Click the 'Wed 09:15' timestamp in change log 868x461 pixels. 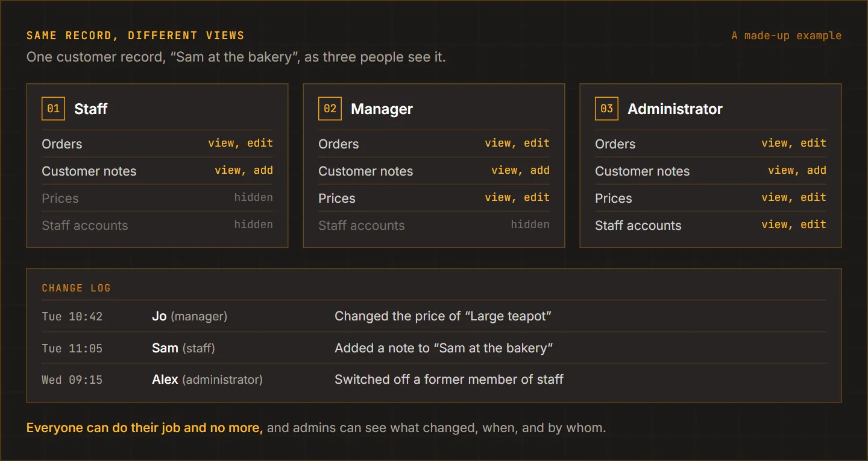(72, 380)
